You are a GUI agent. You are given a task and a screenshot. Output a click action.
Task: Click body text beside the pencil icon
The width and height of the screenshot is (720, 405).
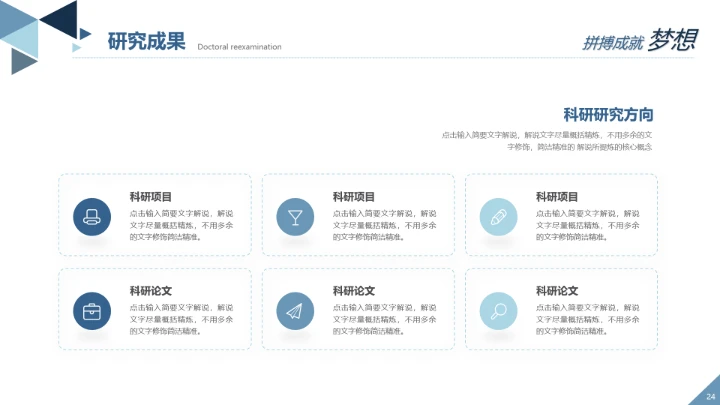click(588, 225)
